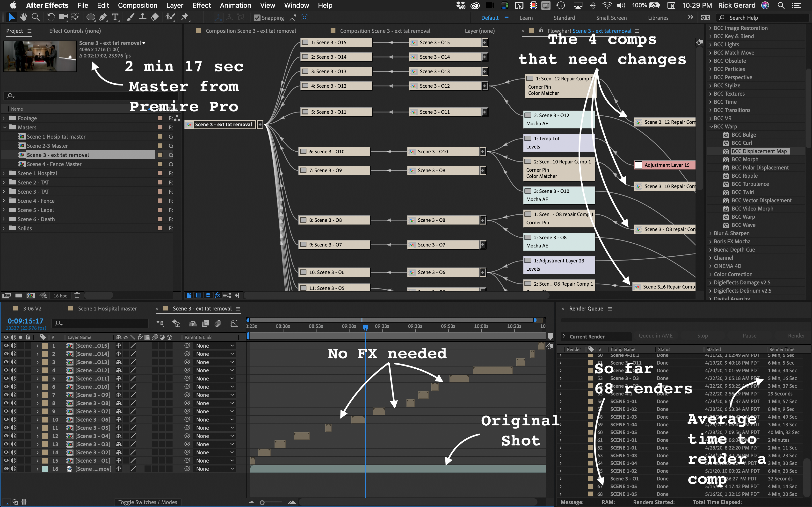Click the label color swatch of layer 16
Image resolution: width=812 pixels, height=507 pixels.
point(45,469)
